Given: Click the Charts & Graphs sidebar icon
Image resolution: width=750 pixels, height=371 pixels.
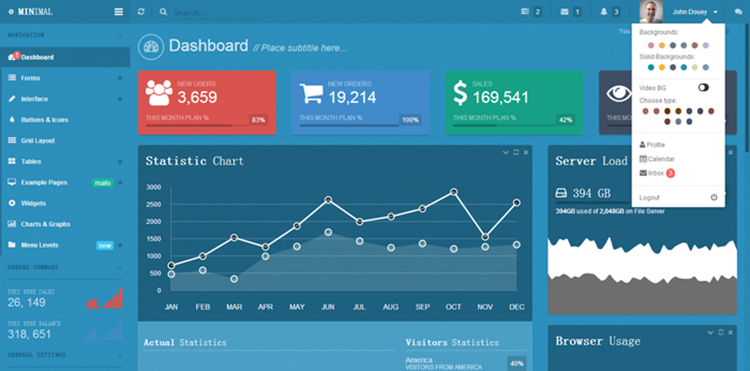Looking at the screenshot, I should 12,224.
